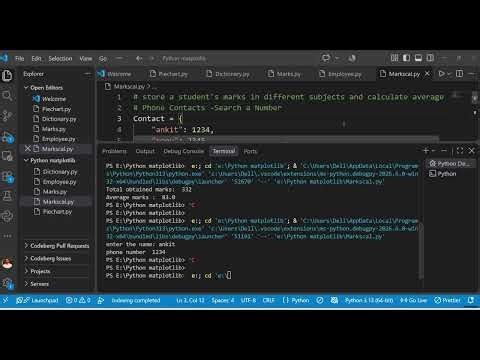
Task: Close Markscal.py in Open Editors list
Action: point(28,149)
